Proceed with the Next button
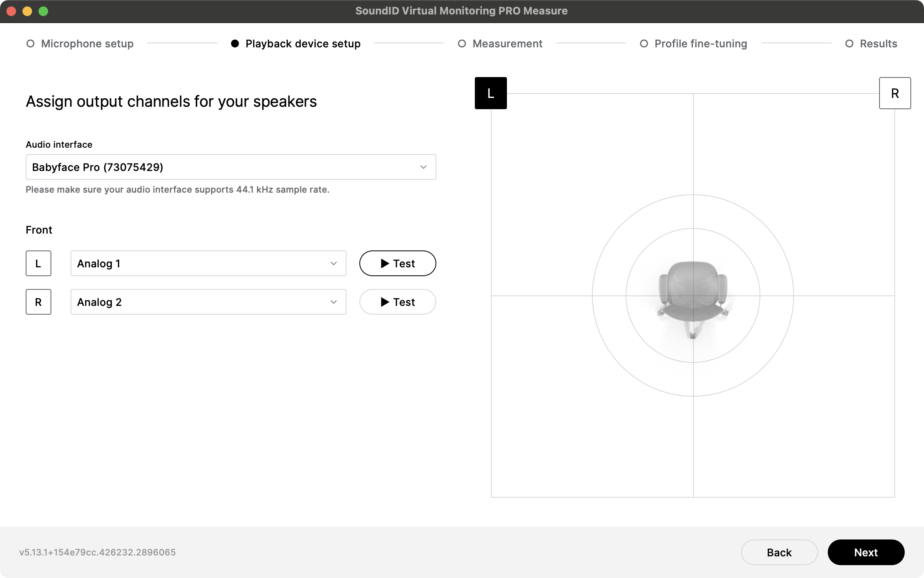The width and height of the screenshot is (924, 578). tap(866, 552)
